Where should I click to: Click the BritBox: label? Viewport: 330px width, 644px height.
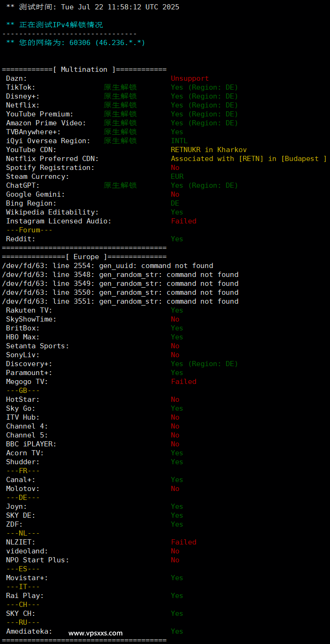tap(23, 328)
